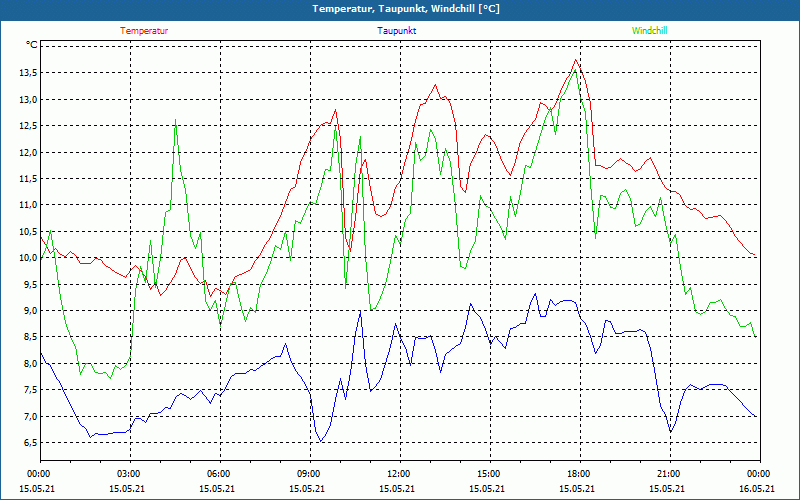Click the 10,0 y-axis value
The image size is (800, 500).
point(28,258)
